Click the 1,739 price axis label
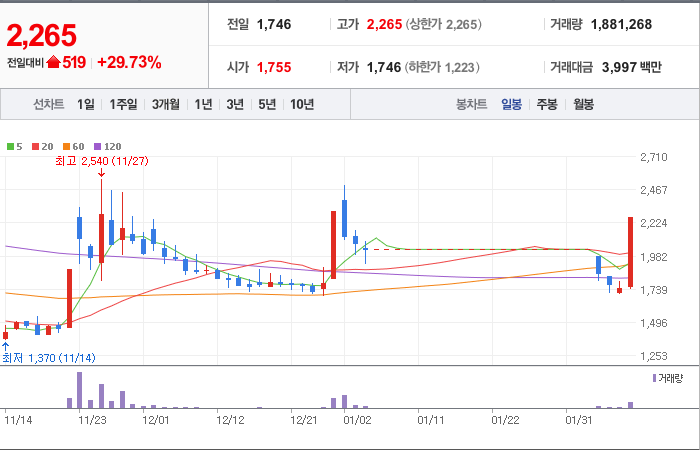This screenshot has width=700, height=450. [x=654, y=290]
